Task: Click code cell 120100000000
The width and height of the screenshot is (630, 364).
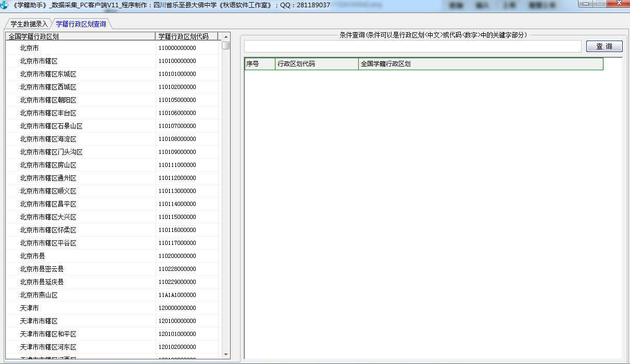Action: click(x=187, y=321)
